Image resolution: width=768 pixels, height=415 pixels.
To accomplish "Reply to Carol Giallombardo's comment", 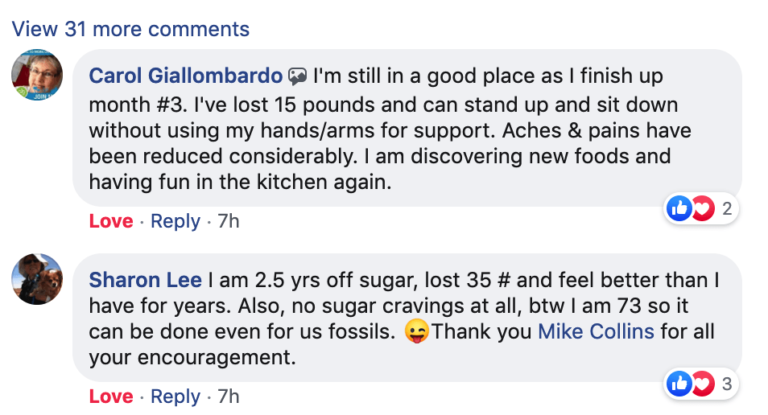I will coord(175,221).
